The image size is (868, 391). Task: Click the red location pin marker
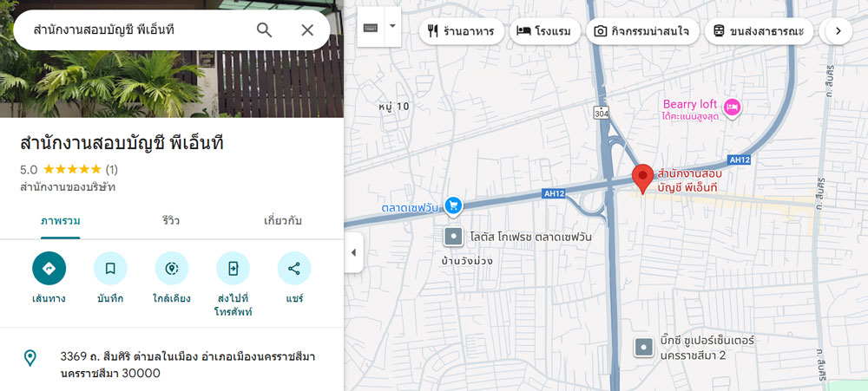(642, 177)
